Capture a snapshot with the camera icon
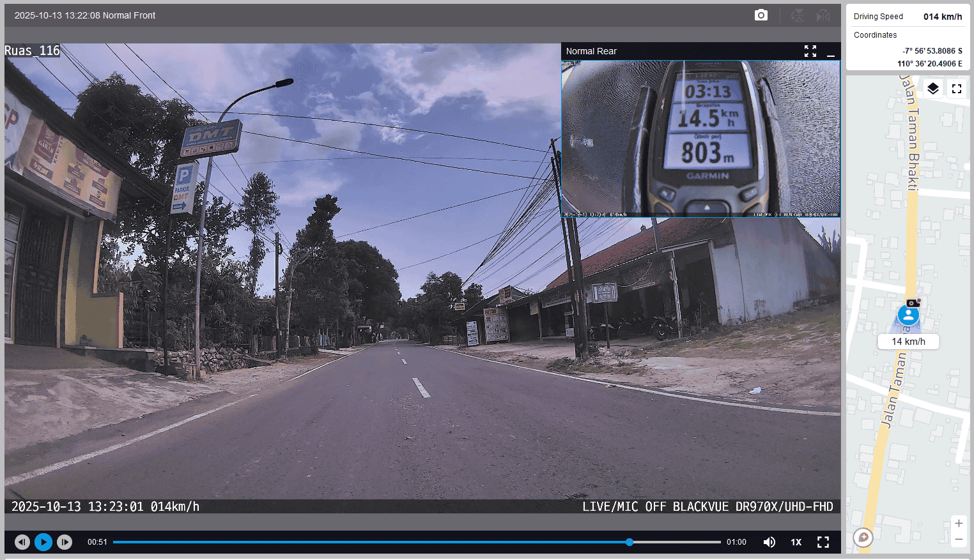This screenshot has height=560, width=974. [761, 15]
